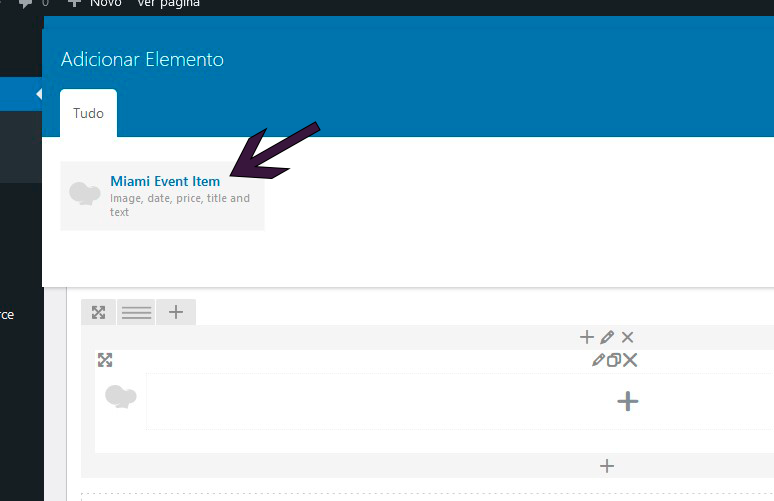Open the Tudo tab

(88, 114)
